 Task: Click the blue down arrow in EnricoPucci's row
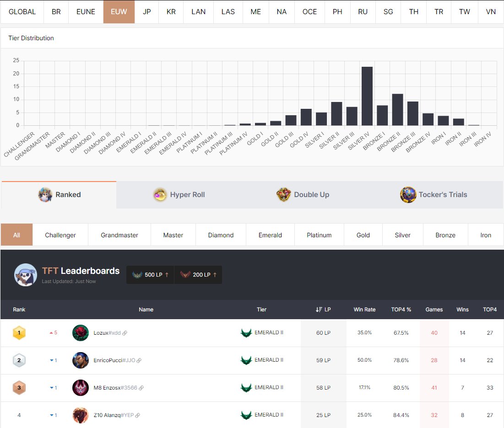pos(51,361)
